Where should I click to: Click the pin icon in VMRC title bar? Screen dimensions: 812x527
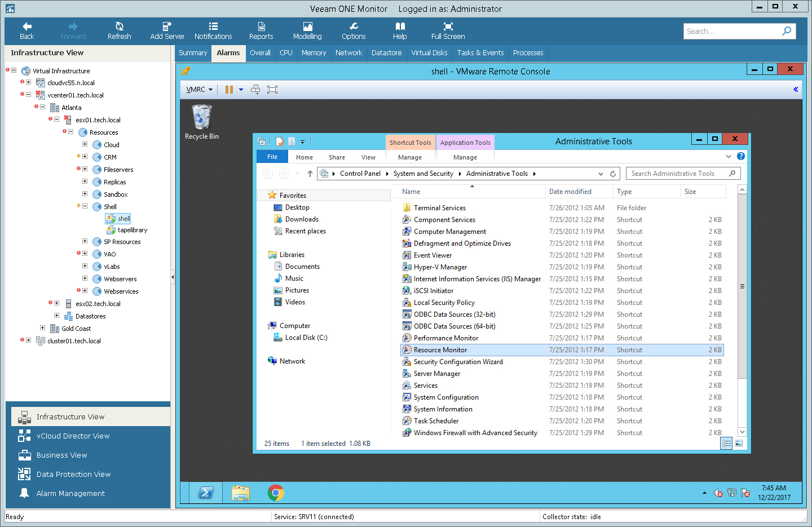pos(186,71)
